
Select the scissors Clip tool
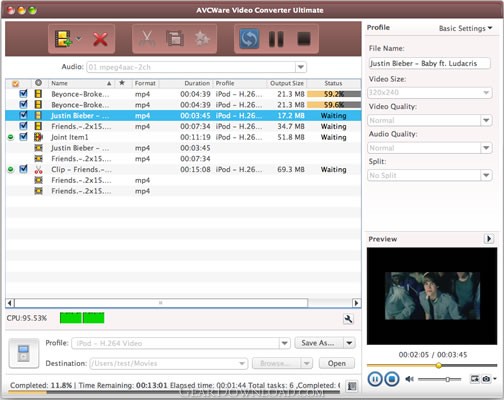pos(147,39)
